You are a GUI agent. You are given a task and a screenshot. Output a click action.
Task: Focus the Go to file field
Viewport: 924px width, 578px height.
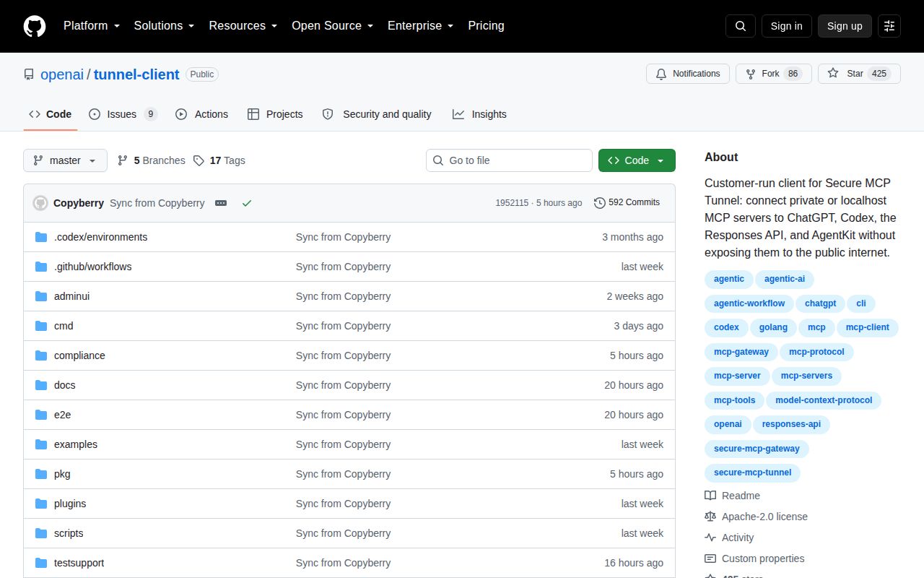[509, 160]
